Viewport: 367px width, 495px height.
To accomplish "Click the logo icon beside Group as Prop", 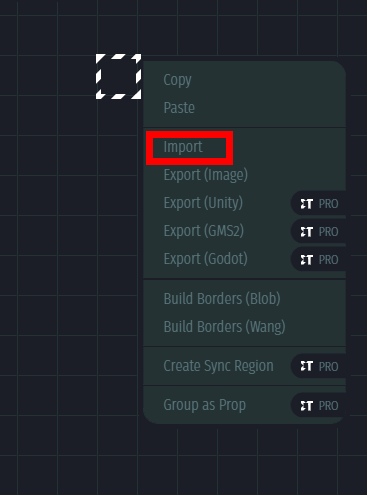I will coord(306,406).
